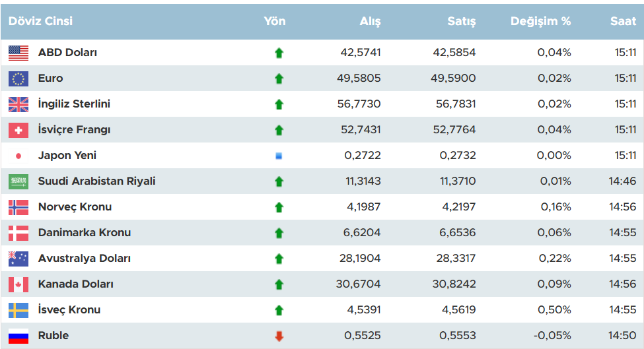Open the Avustralya Doları currency link
This screenshot has width=644, height=349.
coord(84,259)
